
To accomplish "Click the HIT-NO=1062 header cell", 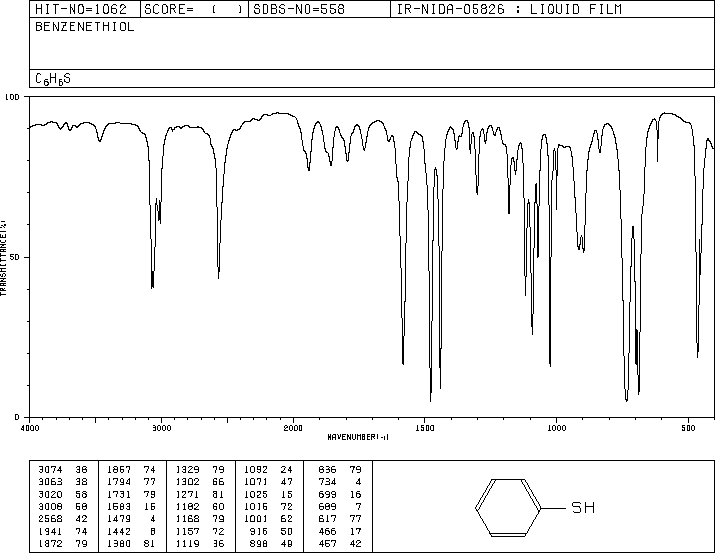I will (x=81, y=10).
